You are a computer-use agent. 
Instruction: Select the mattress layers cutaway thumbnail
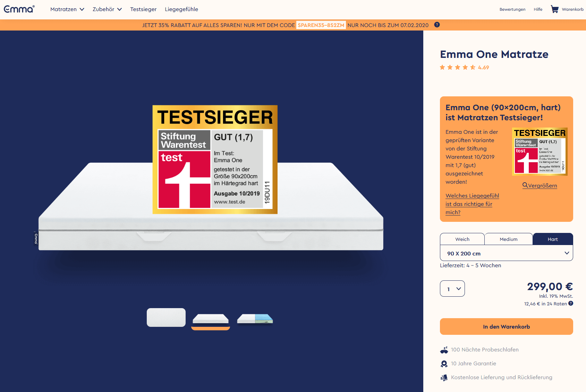click(255, 318)
